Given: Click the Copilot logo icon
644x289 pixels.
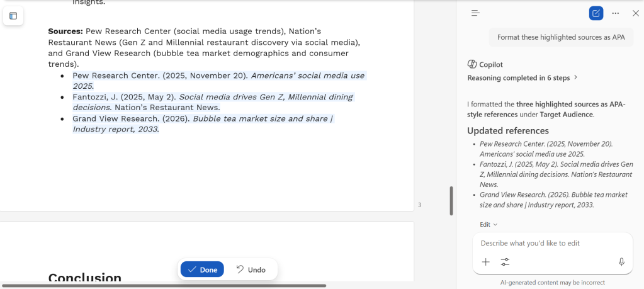Looking at the screenshot, I should tap(472, 64).
